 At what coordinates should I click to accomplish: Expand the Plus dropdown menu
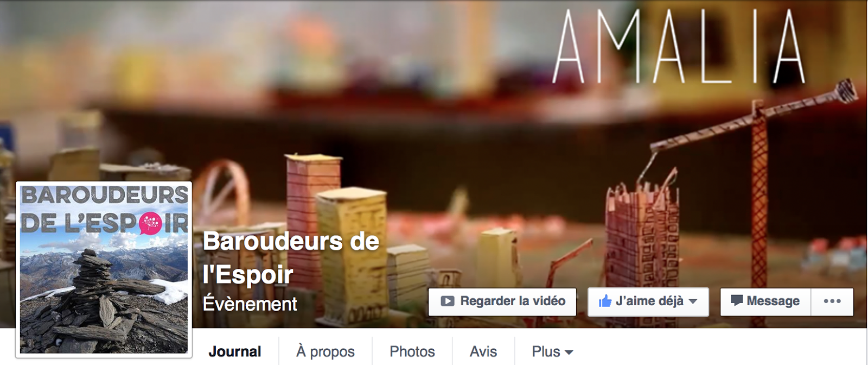[x=552, y=351]
